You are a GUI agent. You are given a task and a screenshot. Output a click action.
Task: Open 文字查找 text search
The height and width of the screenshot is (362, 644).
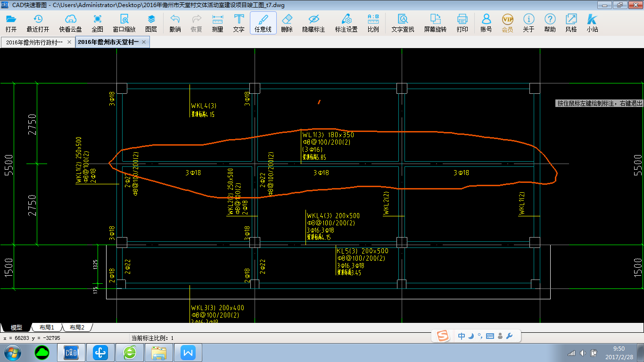(403, 23)
